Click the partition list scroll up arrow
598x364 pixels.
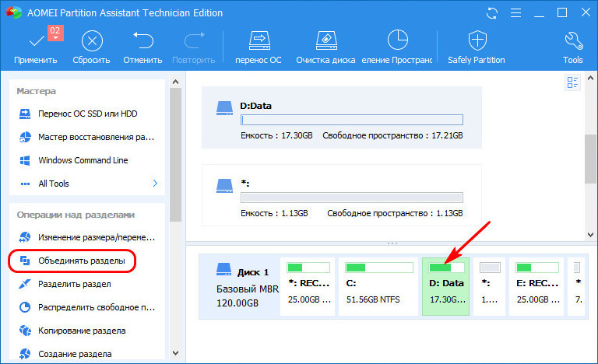[591, 78]
